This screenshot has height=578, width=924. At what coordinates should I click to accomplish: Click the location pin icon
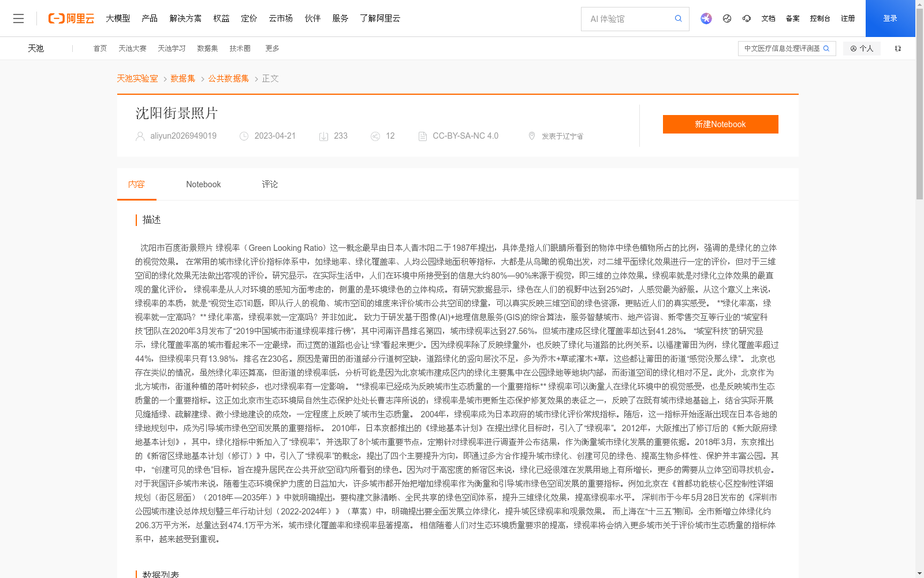532,136
